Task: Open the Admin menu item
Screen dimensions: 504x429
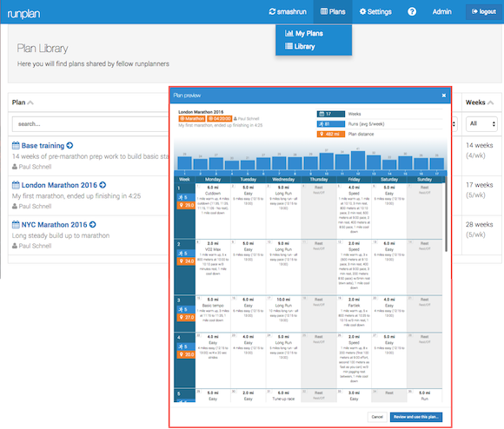Action: 441,12
